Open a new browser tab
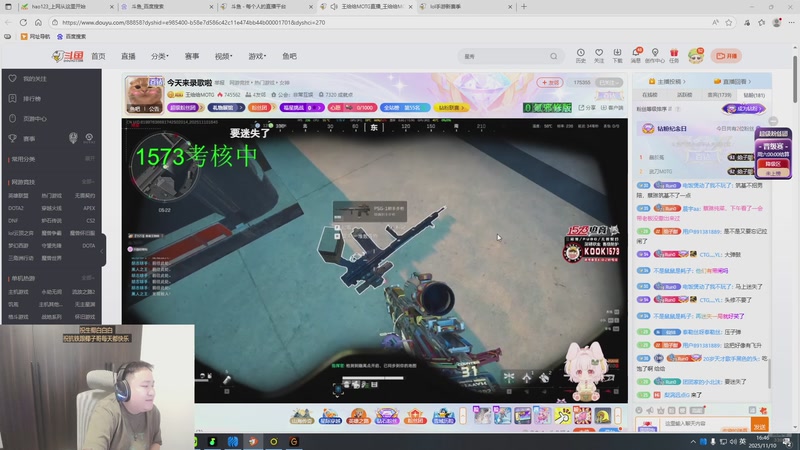Image resolution: width=800 pixels, height=450 pixels. (524, 7)
